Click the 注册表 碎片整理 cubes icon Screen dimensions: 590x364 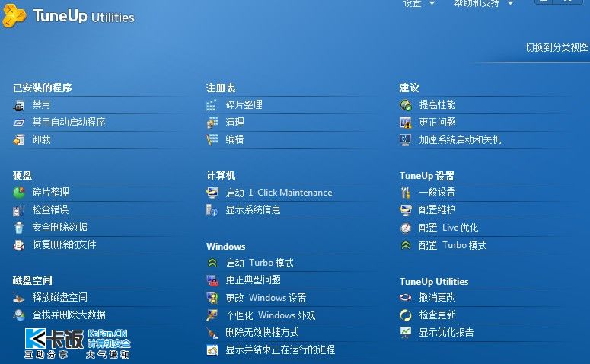click(x=212, y=105)
